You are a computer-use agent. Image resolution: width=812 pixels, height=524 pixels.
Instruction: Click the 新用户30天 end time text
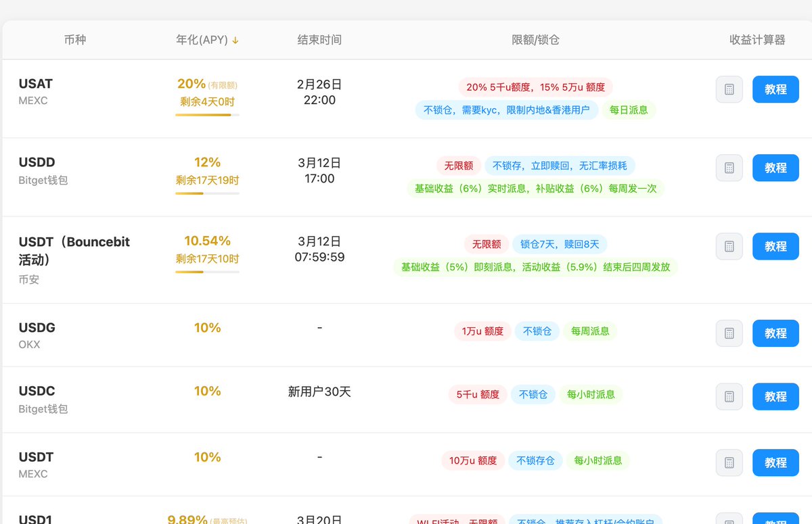click(x=319, y=391)
